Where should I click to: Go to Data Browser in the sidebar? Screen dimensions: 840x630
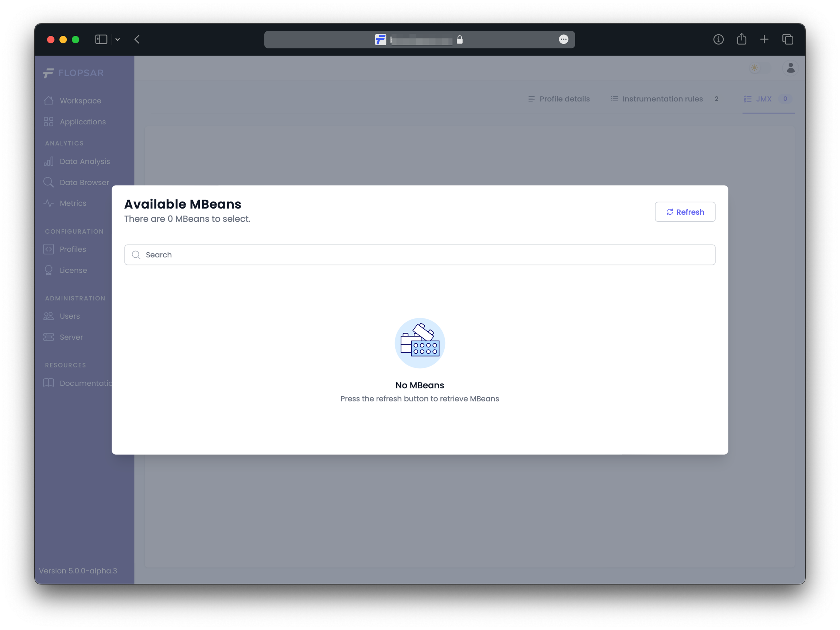point(84,183)
